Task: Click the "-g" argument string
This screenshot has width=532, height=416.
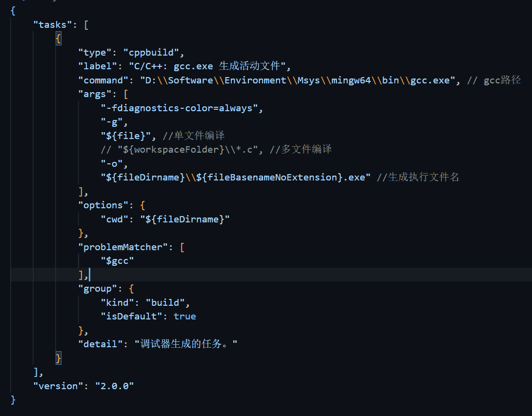Action: pos(111,122)
